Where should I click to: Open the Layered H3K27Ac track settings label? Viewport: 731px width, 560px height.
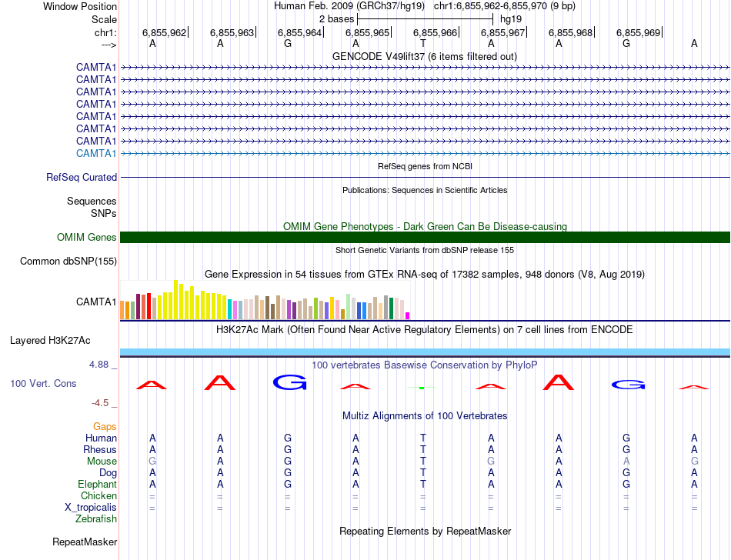(50, 340)
